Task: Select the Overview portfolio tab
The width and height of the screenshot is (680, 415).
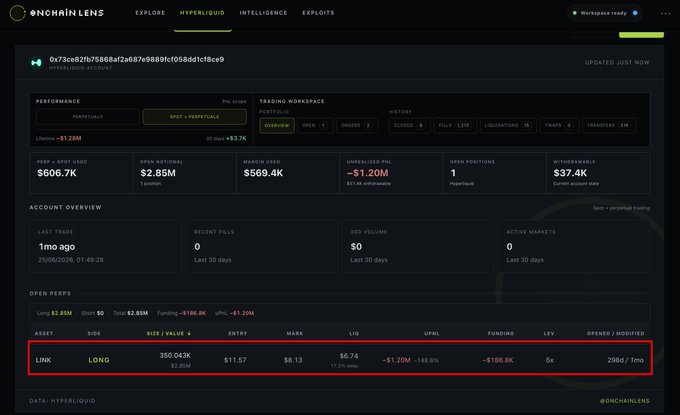Action: click(277, 125)
